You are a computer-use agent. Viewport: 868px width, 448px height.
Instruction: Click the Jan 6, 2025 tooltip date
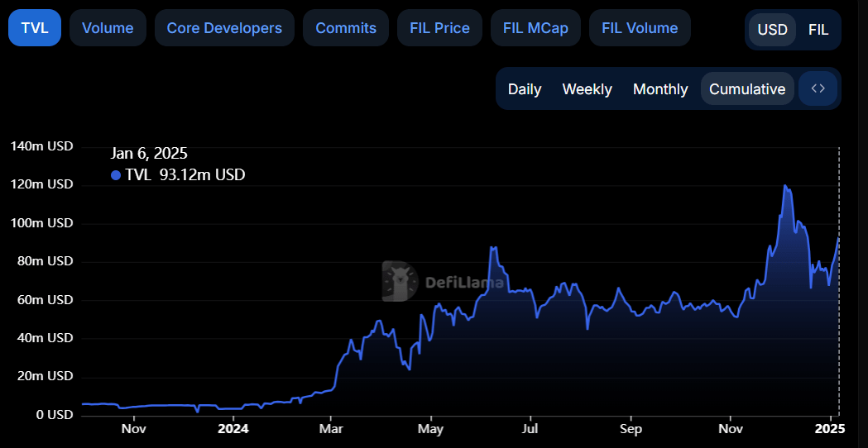coord(149,154)
